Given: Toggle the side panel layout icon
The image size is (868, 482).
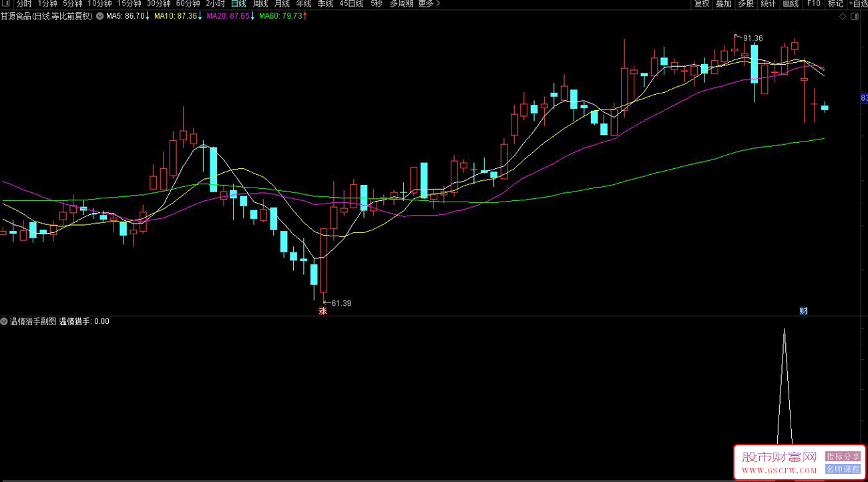Looking at the screenshot, I should point(856,16).
